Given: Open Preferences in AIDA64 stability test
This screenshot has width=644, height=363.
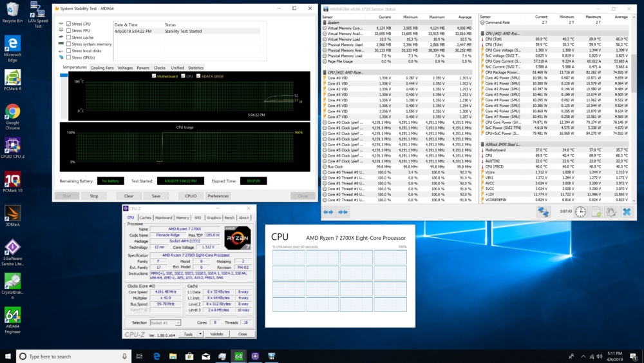Looking at the screenshot, I should pos(218,196).
